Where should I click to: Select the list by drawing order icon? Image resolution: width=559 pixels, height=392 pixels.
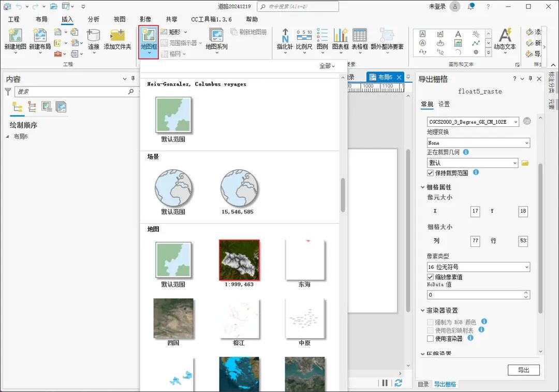[17, 107]
